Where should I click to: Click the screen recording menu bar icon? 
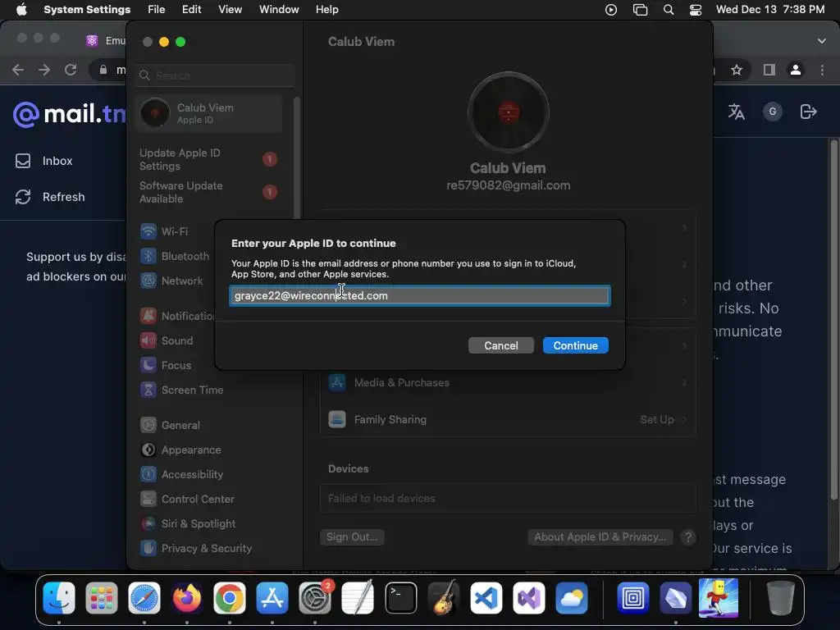coord(610,10)
